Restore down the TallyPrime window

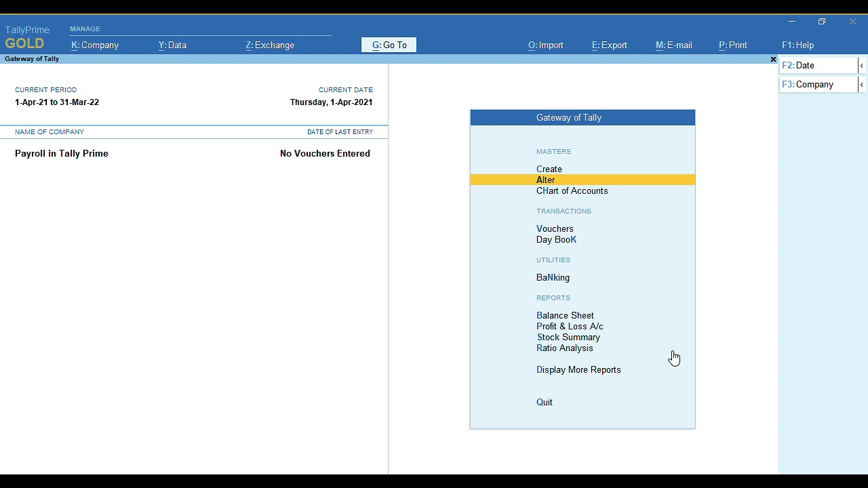pos(822,22)
